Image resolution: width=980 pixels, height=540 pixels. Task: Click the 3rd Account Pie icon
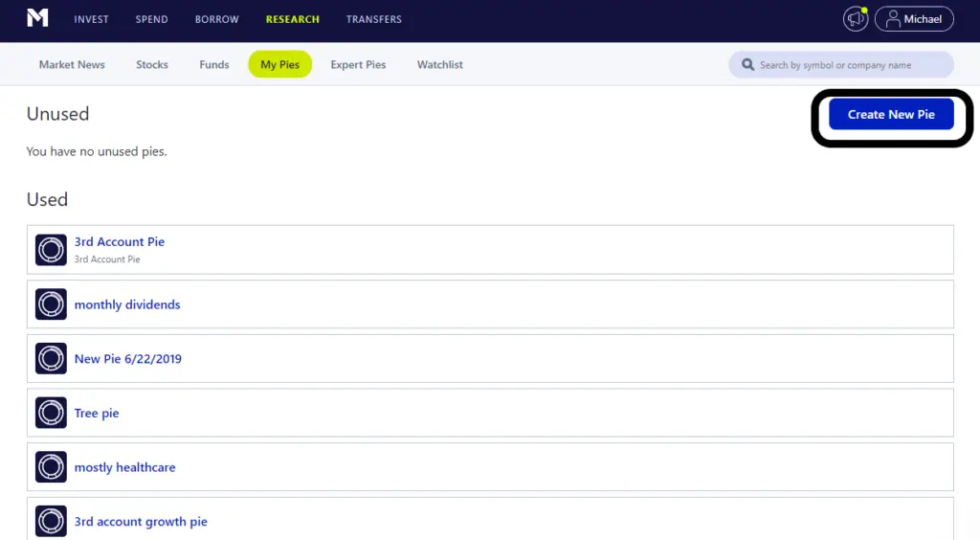tap(51, 250)
